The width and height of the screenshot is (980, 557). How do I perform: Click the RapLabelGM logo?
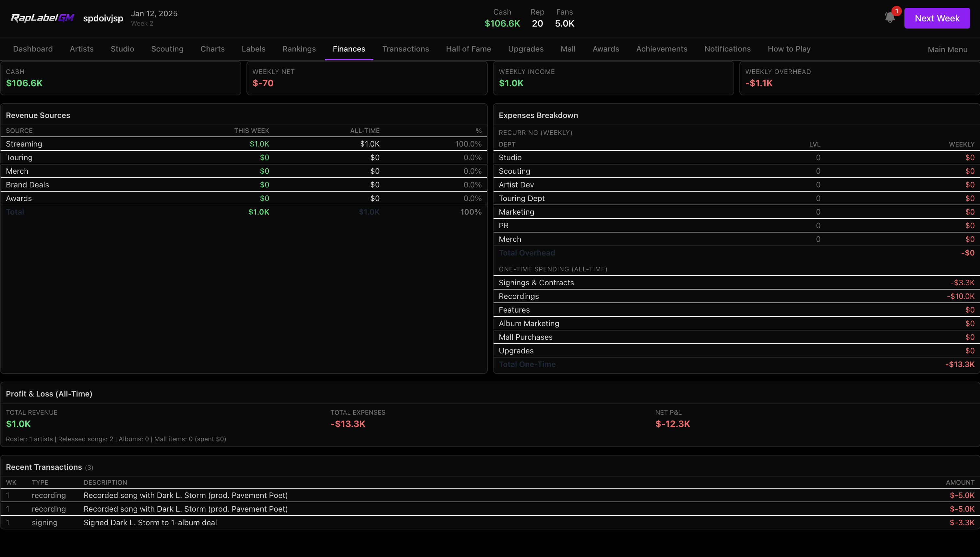point(42,18)
